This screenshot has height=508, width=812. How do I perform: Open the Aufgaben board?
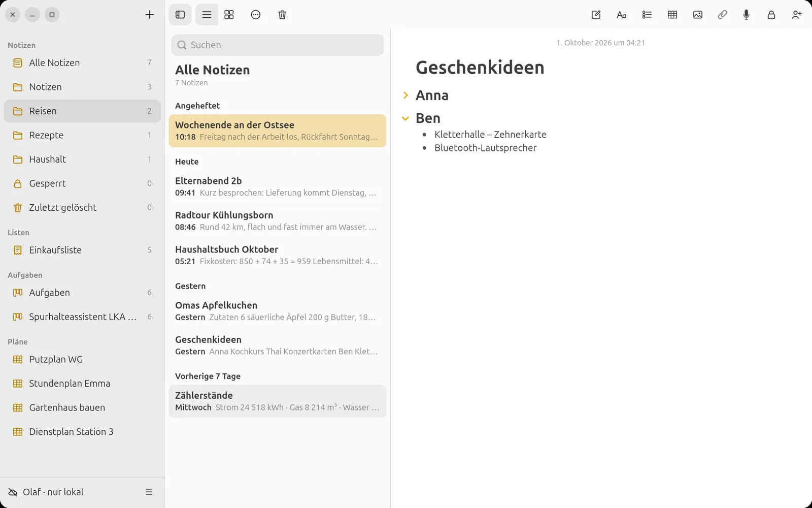pos(82,293)
